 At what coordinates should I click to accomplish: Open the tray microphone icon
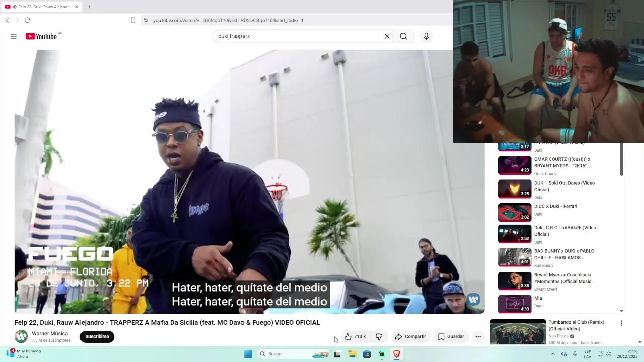click(x=575, y=354)
